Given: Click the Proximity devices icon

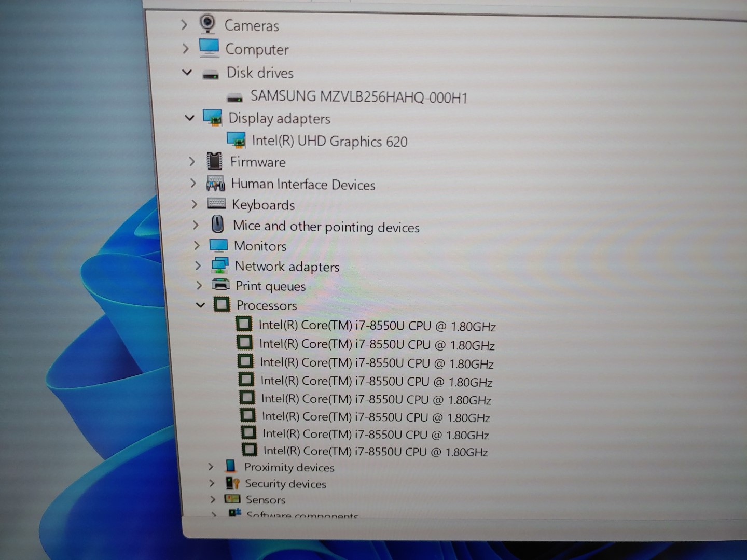Looking at the screenshot, I should click(x=231, y=466).
